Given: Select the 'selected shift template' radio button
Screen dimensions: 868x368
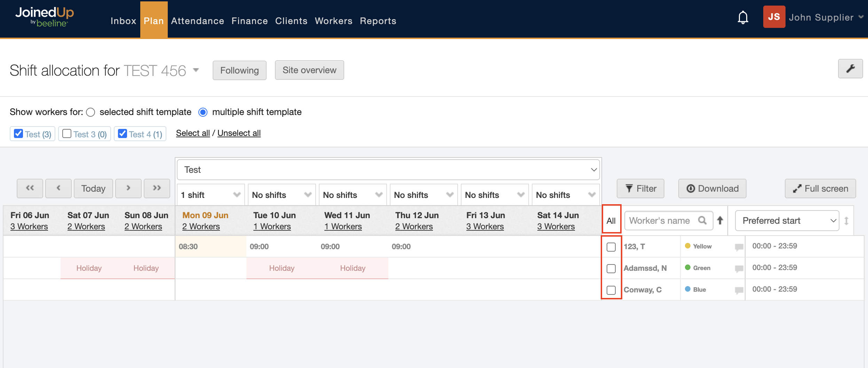Looking at the screenshot, I should point(90,112).
